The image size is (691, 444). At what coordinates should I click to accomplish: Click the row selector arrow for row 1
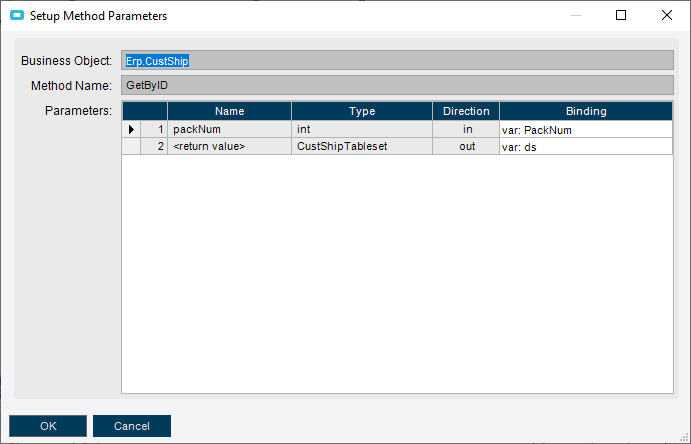131,129
